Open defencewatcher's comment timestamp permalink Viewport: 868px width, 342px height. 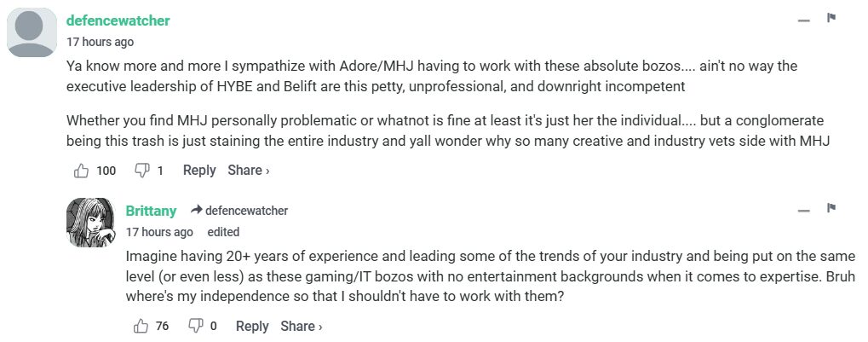[x=100, y=42]
